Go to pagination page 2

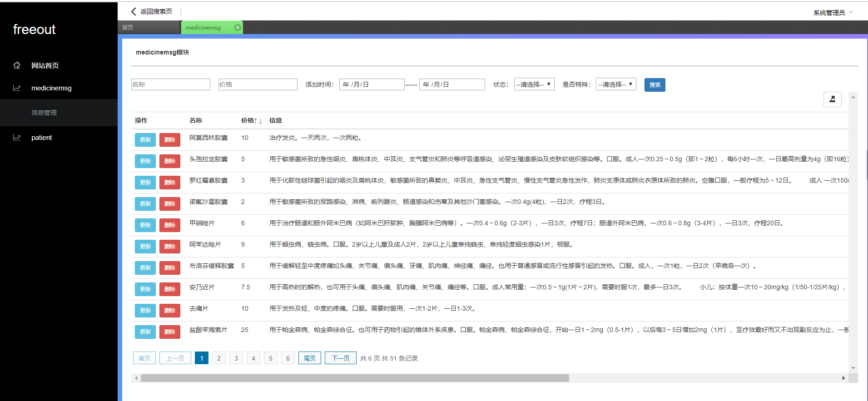[219, 358]
